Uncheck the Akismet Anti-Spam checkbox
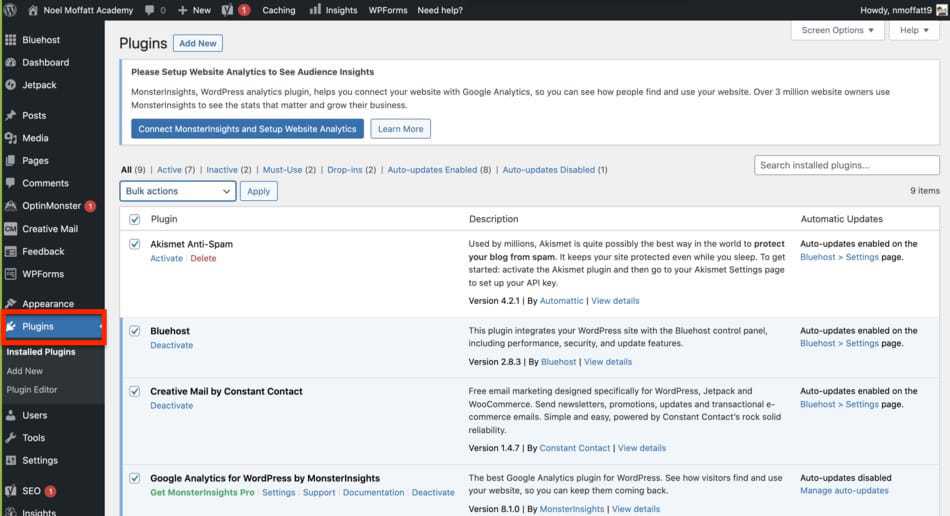950x516 pixels. coord(135,244)
